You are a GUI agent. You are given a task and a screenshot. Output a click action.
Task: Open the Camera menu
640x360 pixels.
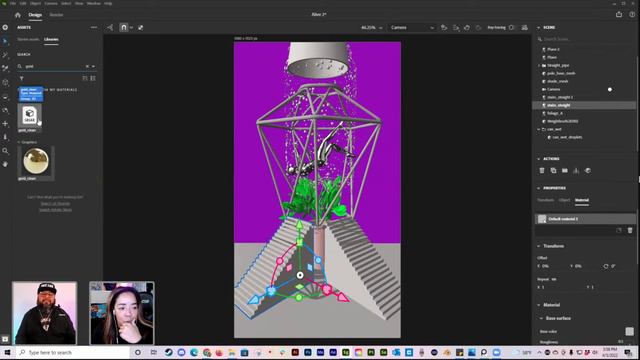click(51, 3)
